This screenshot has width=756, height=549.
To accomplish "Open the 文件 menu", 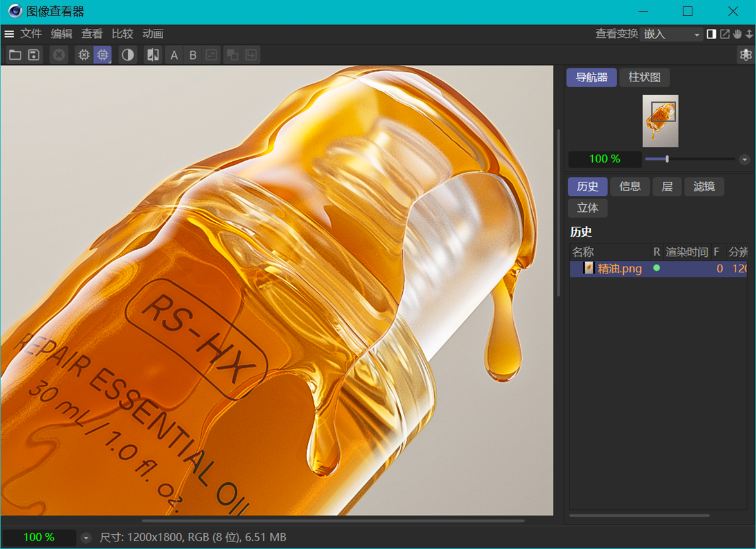I will tap(31, 34).
